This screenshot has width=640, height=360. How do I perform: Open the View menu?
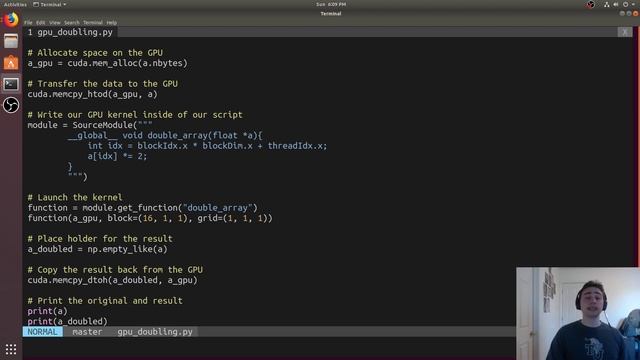coord(55,23)
